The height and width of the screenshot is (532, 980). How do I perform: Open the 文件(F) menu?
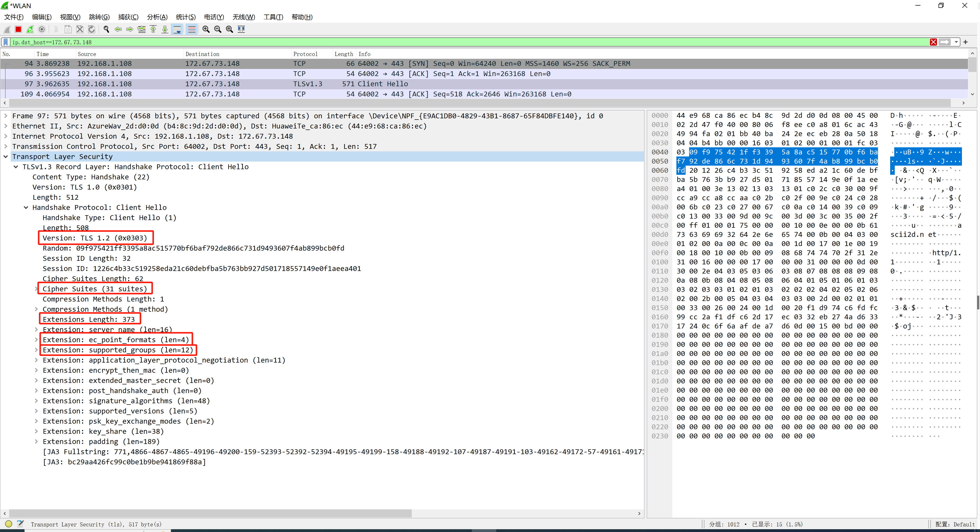click(14, 17)
